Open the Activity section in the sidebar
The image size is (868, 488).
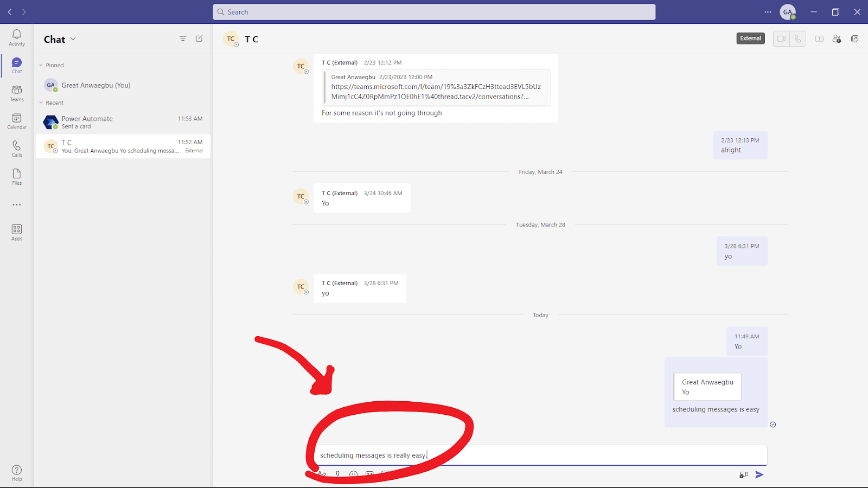point(16,37)
